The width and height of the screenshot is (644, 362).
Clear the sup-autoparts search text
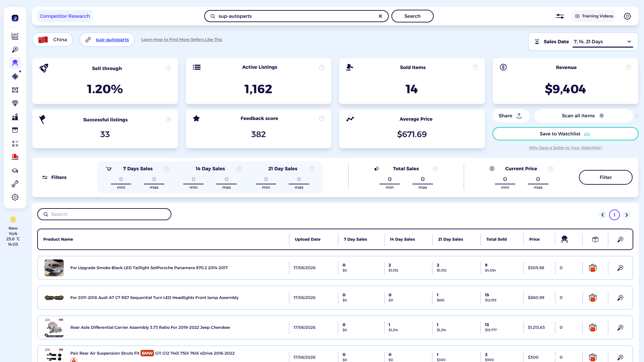click(380, 16)
